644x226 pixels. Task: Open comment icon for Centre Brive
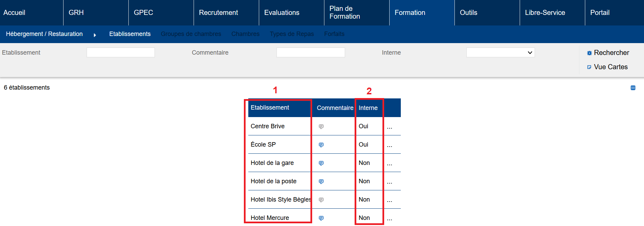click(321, 127)
